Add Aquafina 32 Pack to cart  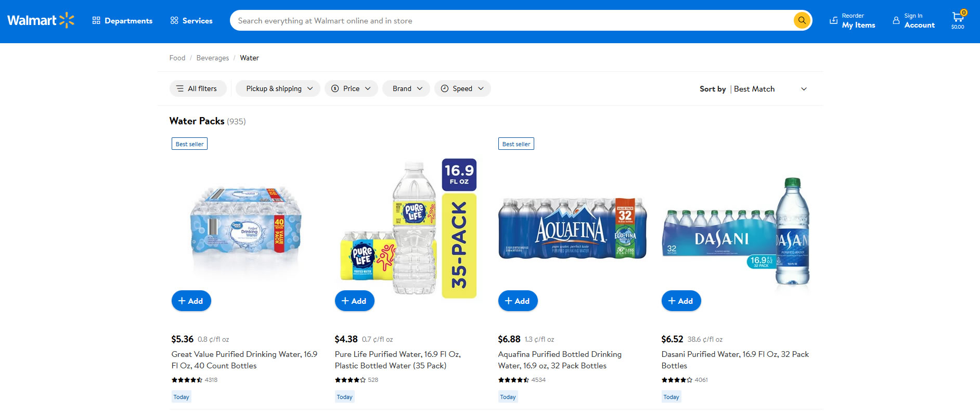point(518,301)
